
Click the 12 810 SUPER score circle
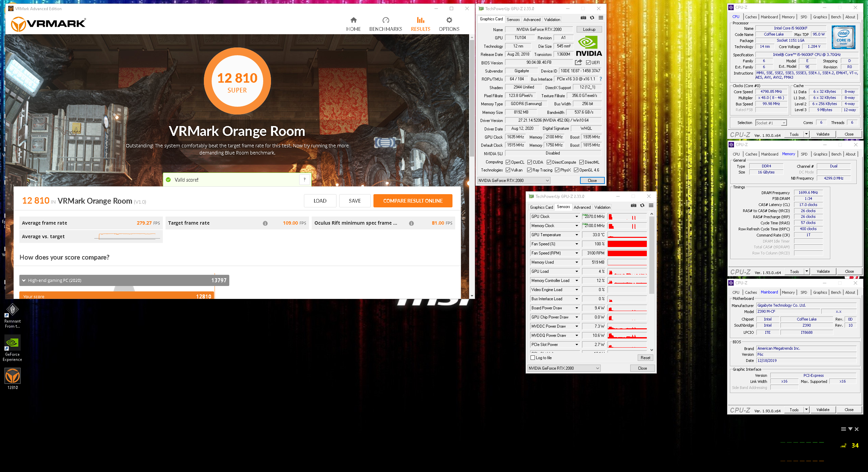coord(237,81)
